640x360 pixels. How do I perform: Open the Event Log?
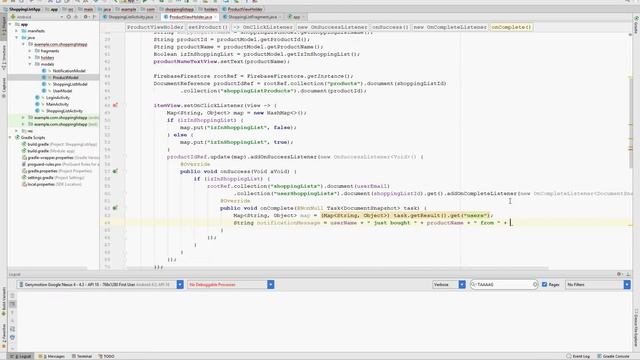578,356
